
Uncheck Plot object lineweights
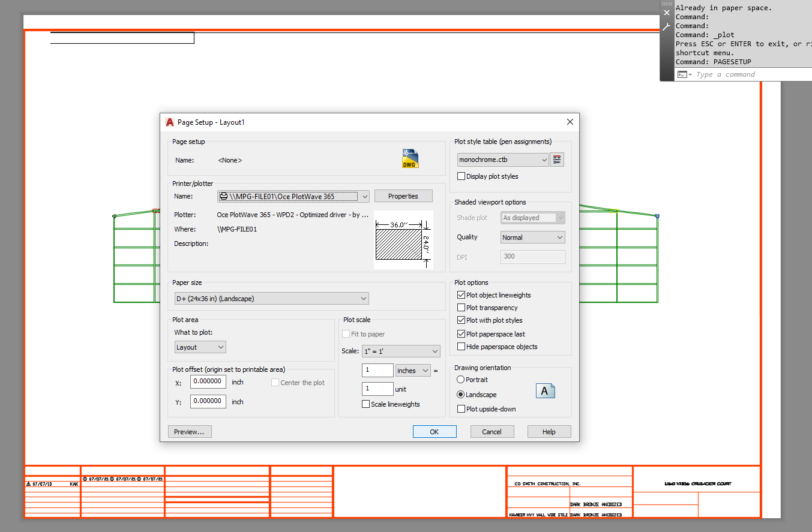click(461, 294)
